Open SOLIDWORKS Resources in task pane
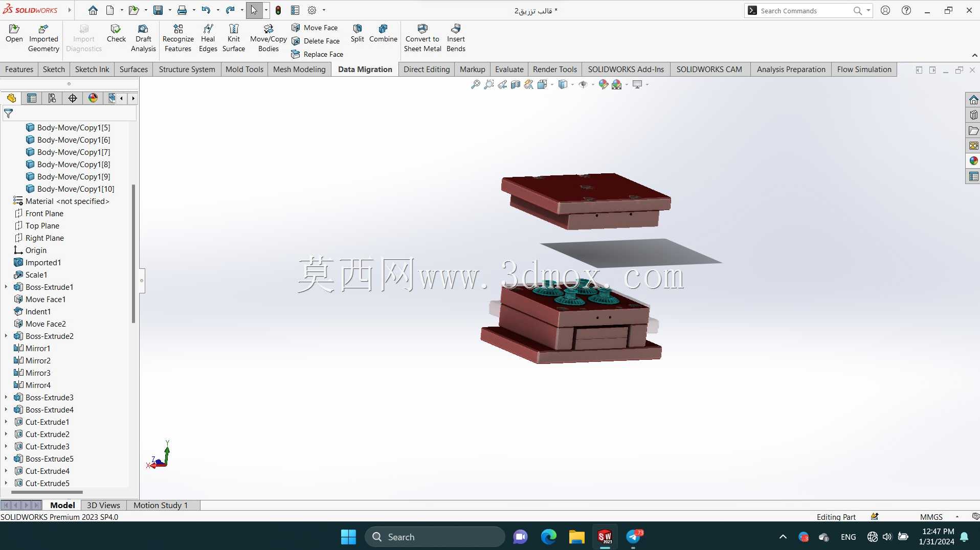 (x=973, y=100)
